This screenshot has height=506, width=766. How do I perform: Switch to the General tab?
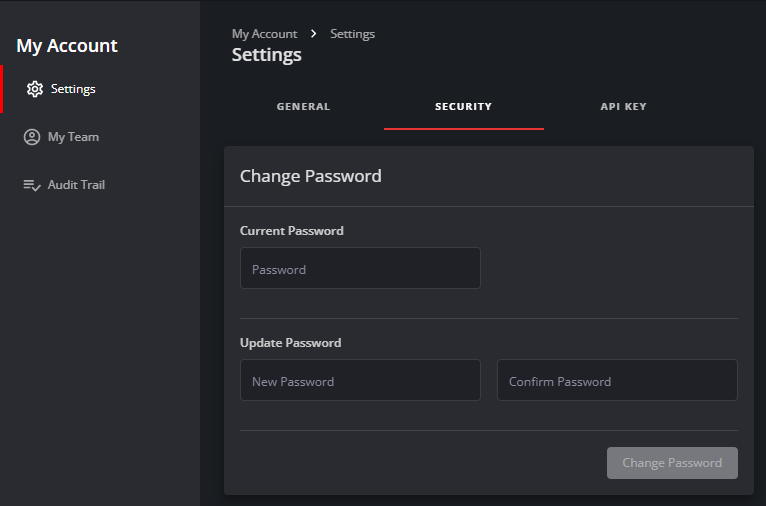tap(303, 106)
